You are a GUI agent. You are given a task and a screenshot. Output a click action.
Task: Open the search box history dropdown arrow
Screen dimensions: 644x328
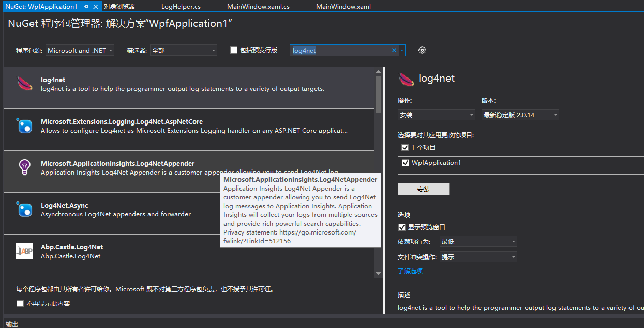[x=402, y=50]
